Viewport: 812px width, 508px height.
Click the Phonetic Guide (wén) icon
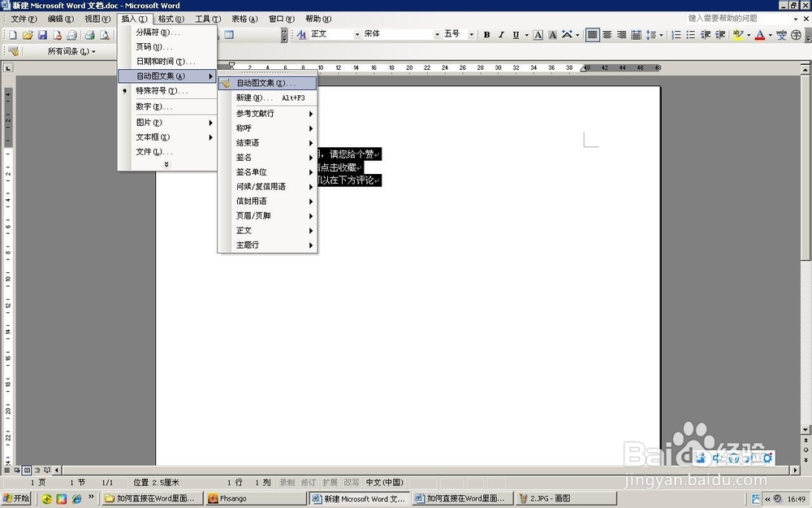coord(781,35)
